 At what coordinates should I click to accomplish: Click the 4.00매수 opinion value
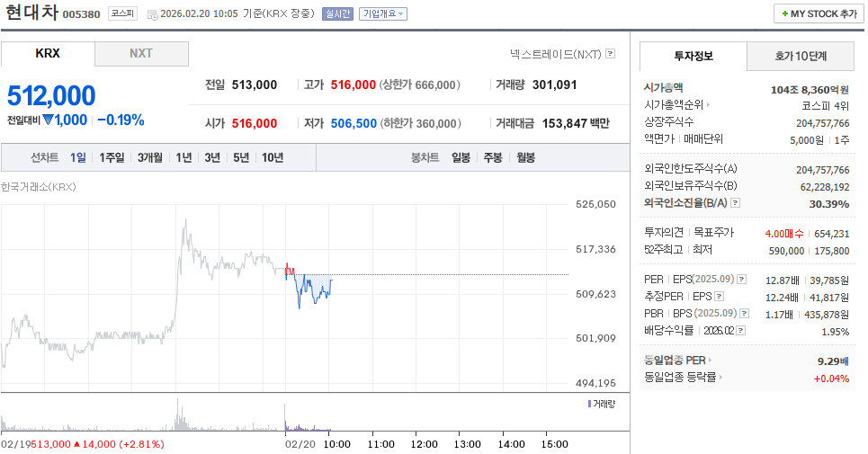pyautogui.click(x=784, y=234)
